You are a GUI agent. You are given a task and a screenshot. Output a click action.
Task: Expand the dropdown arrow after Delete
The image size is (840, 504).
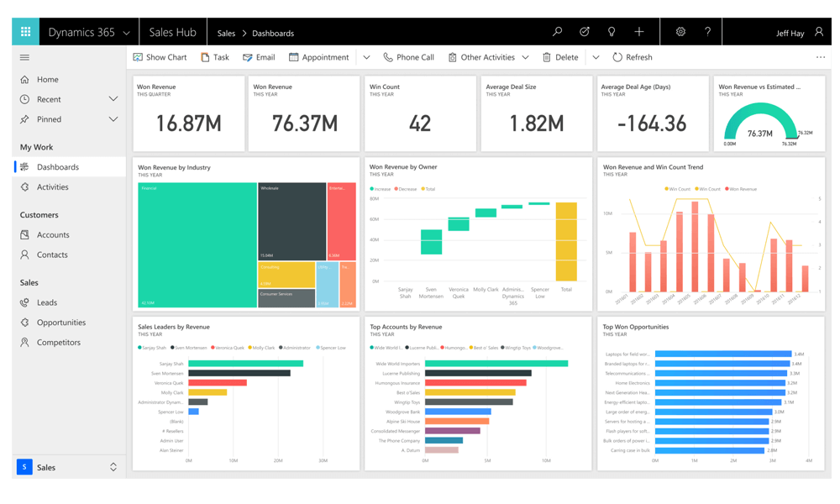[x=596, y=57]
